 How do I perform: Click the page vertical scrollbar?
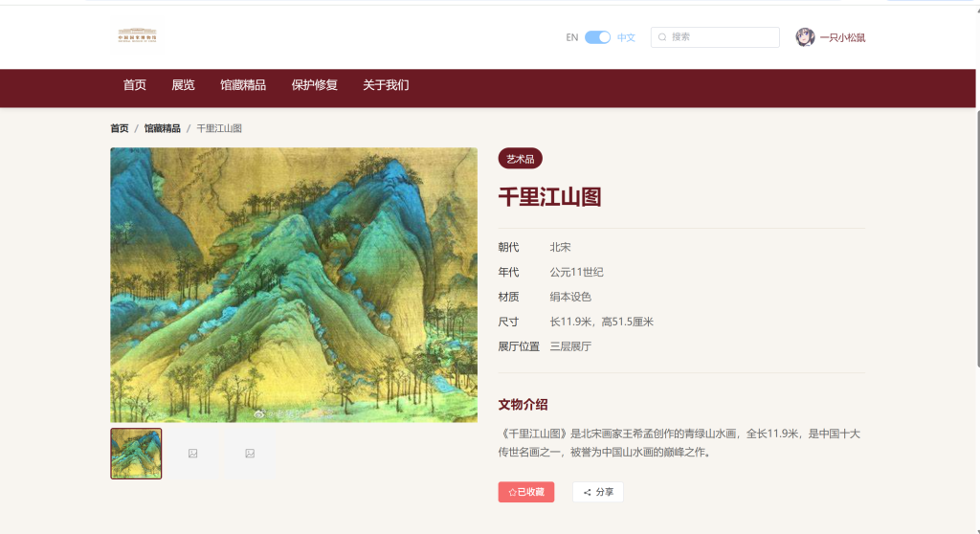(x=977, y=237)
